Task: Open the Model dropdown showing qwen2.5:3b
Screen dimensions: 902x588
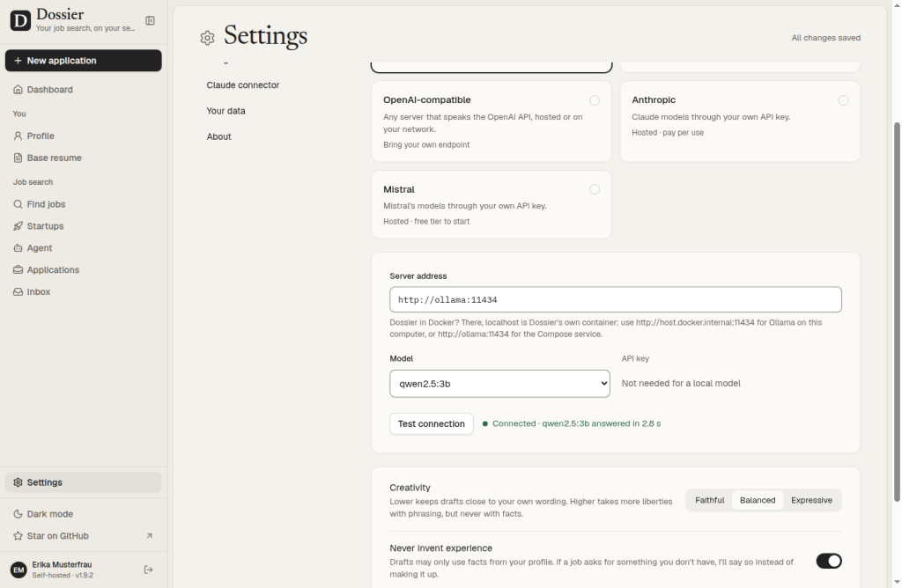Action: pos(499,384)
